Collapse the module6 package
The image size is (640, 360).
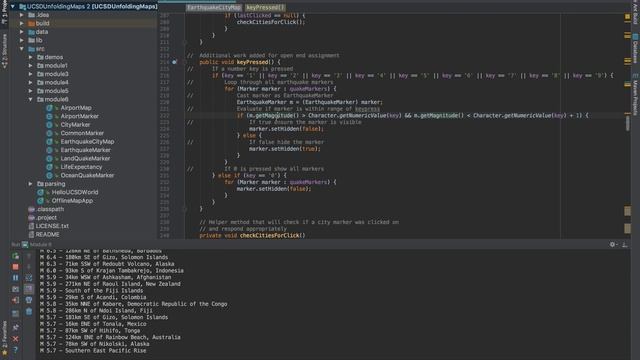point(31,99)
